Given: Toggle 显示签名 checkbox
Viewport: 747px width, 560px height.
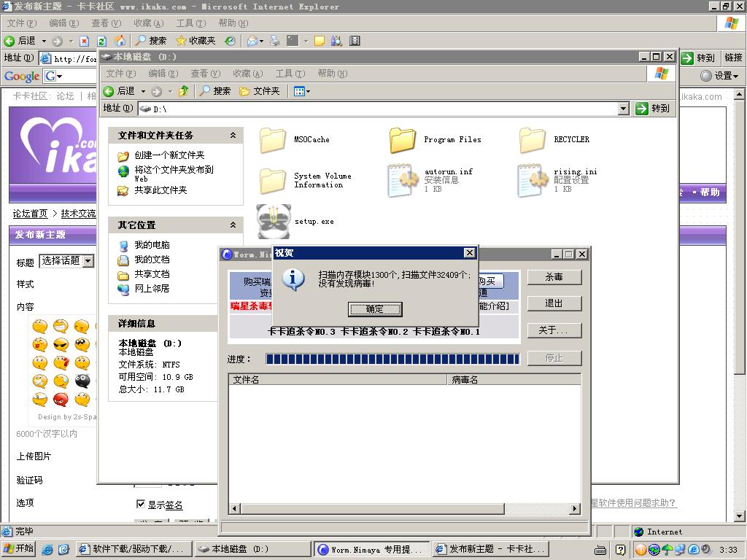Looking at the screenshot, I should coord(141,504).
